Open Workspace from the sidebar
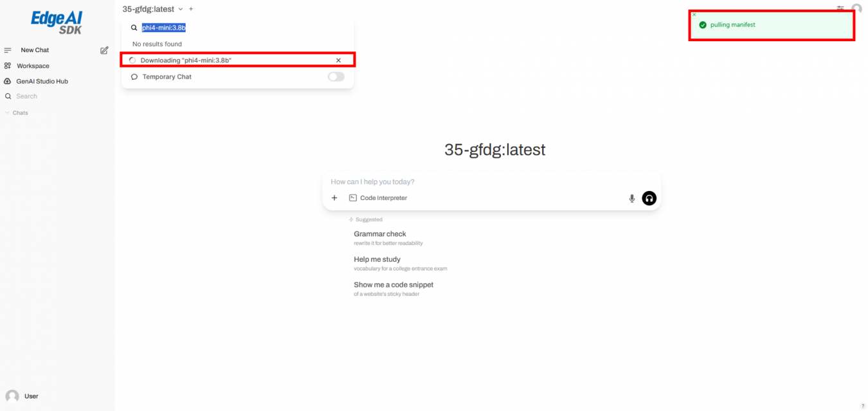Screen dimensions: 868x411 point(33,66)
